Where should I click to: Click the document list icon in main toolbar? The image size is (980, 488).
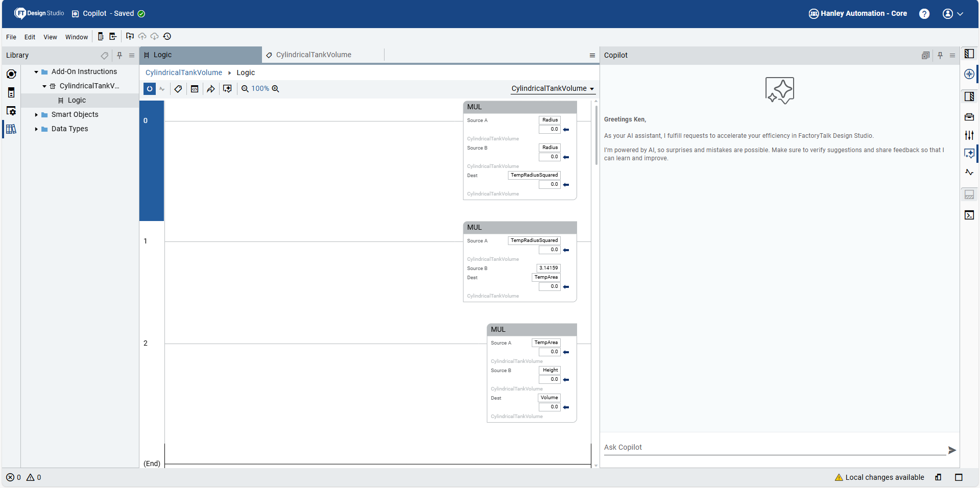[101, 36]
